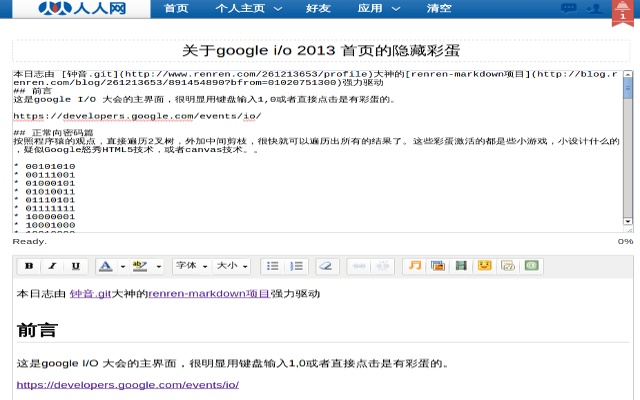The height and width of the screenshot is (400, 640).
Task: Toggle italic formatting
Action: tap(52, 266)
